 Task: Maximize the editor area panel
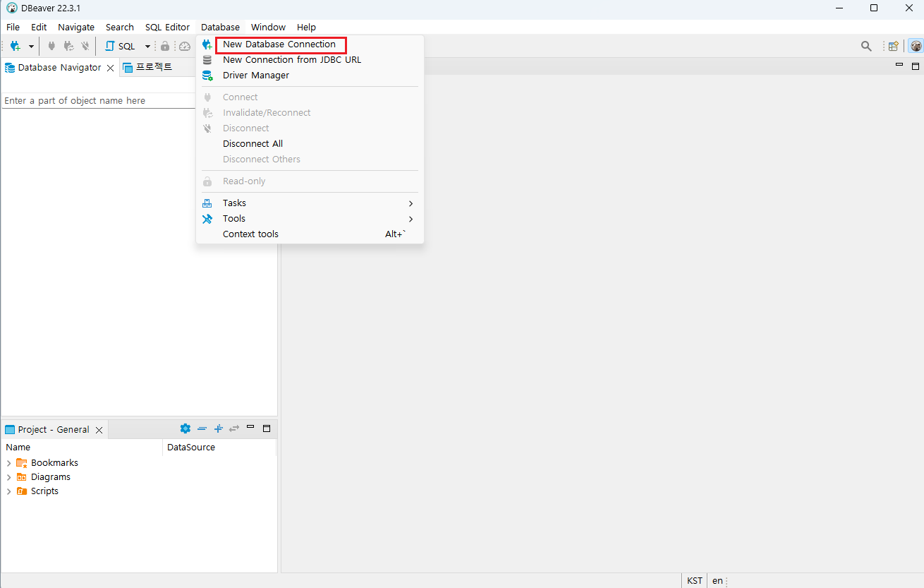[x=916, y=66]
